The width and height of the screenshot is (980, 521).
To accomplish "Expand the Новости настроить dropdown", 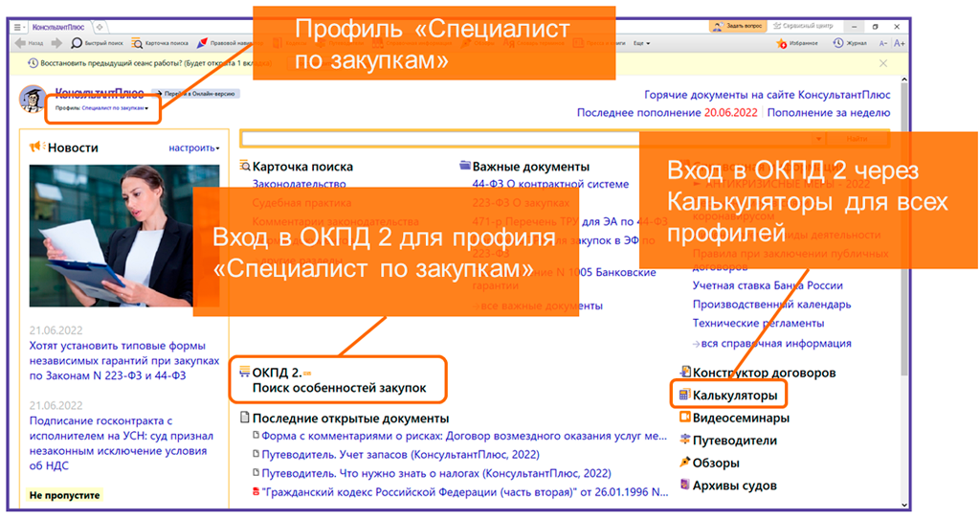I will (x=194, y=148).
